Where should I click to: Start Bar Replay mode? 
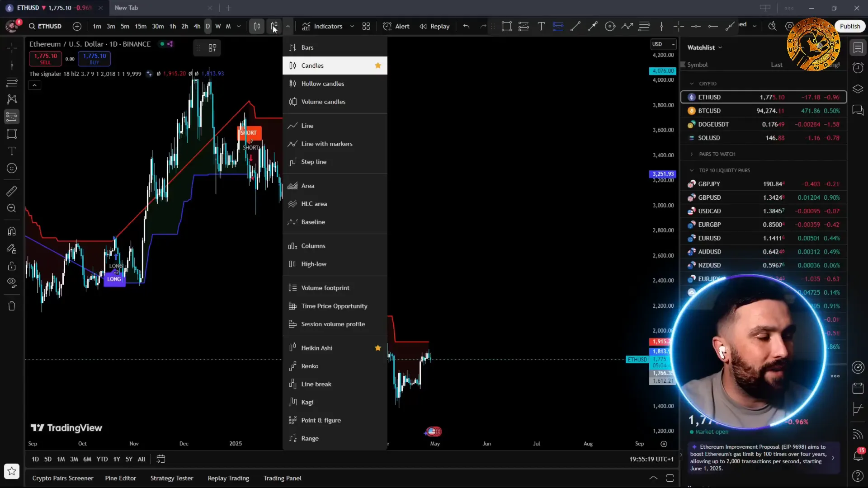[x=434, y=26]
